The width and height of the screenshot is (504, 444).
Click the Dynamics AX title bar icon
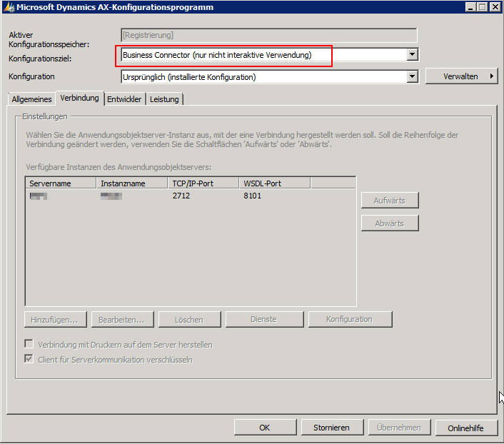tap(9, 7)
